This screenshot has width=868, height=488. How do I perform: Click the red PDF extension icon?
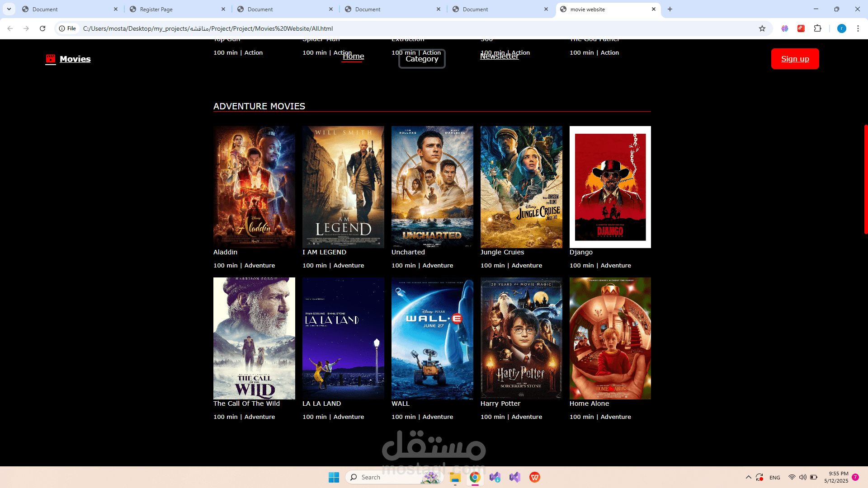pyautogui.click(x=801, y=28)
